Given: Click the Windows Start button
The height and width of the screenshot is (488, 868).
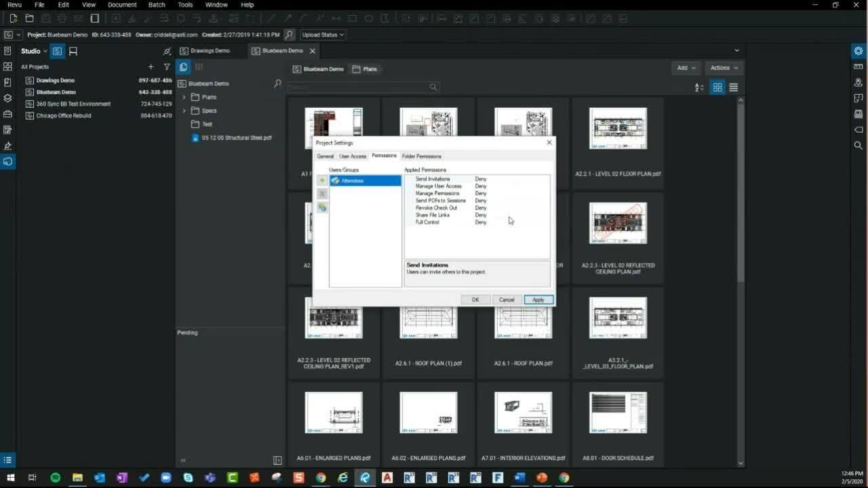Looking at the screenshot, I should click(11, 478).
